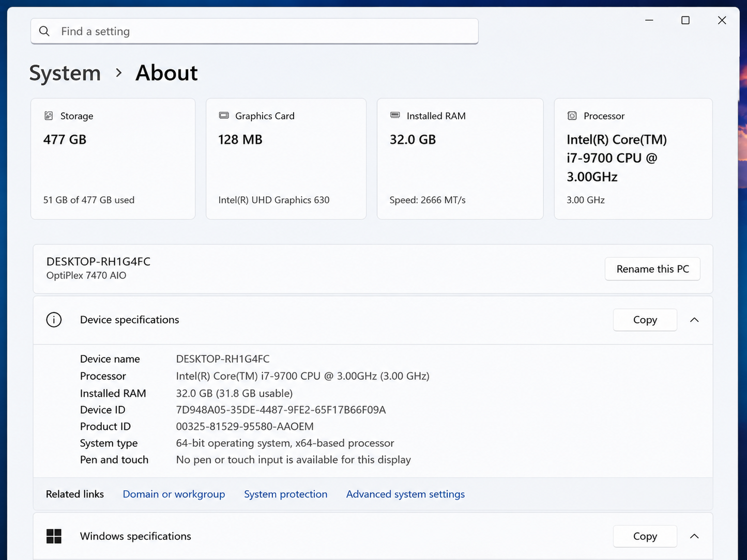Image resolution: width=747 pixels, height=560 pixels.
Task: Focus the Find a setting field
Action: click(254, 32)
